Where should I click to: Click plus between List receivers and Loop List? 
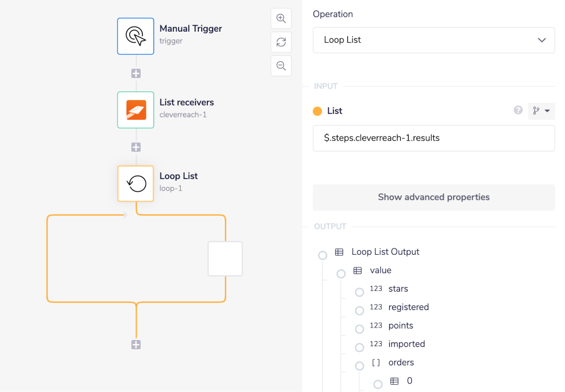[x=136, y=147]
